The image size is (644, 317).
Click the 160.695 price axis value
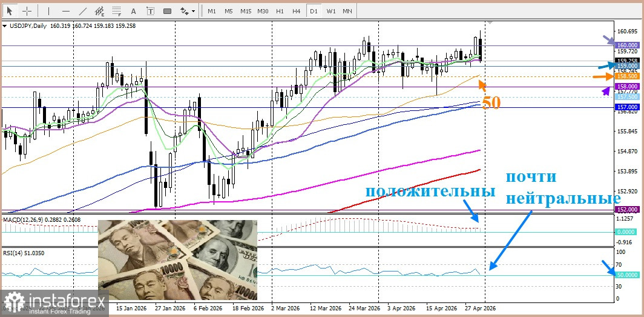(x=626, y=32)
